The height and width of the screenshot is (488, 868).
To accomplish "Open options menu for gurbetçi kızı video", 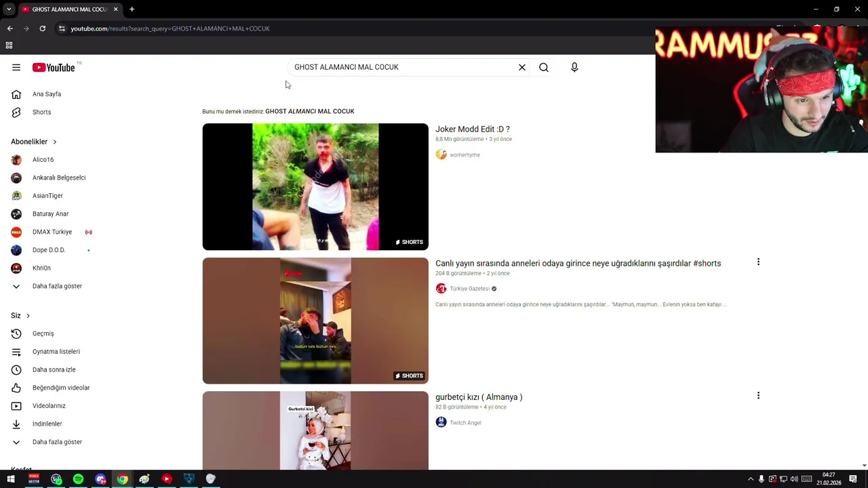I will pos(758,395).
